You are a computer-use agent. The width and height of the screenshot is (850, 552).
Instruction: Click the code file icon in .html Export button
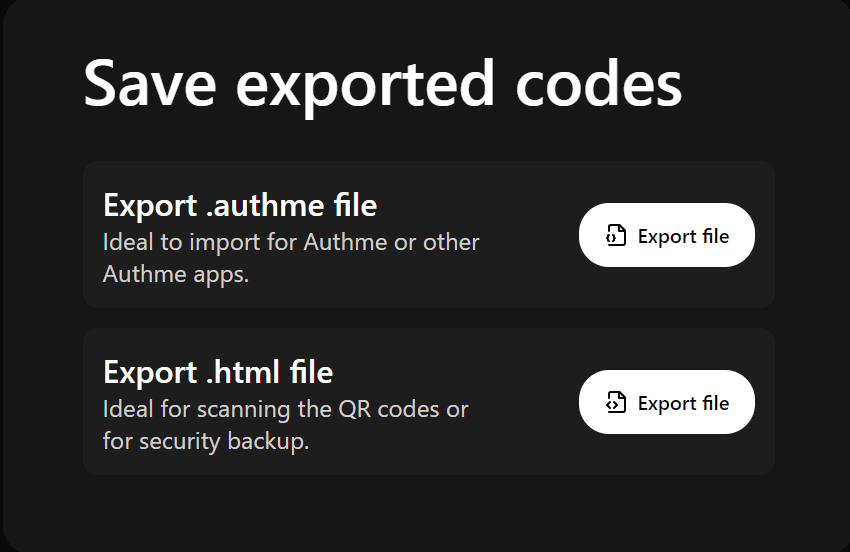point(616,402)
